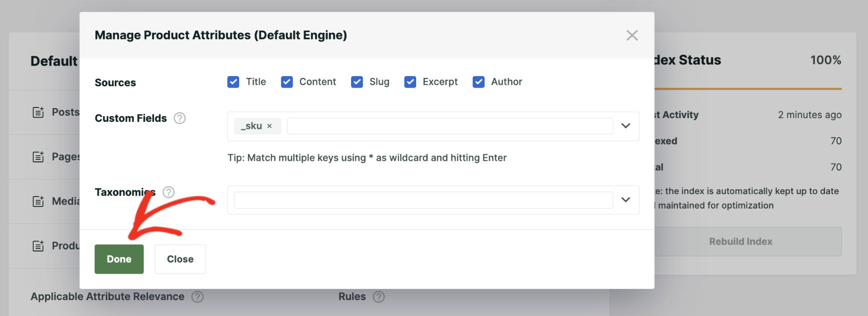Select the Media icon in background list
868x316 pixels.
38,201
